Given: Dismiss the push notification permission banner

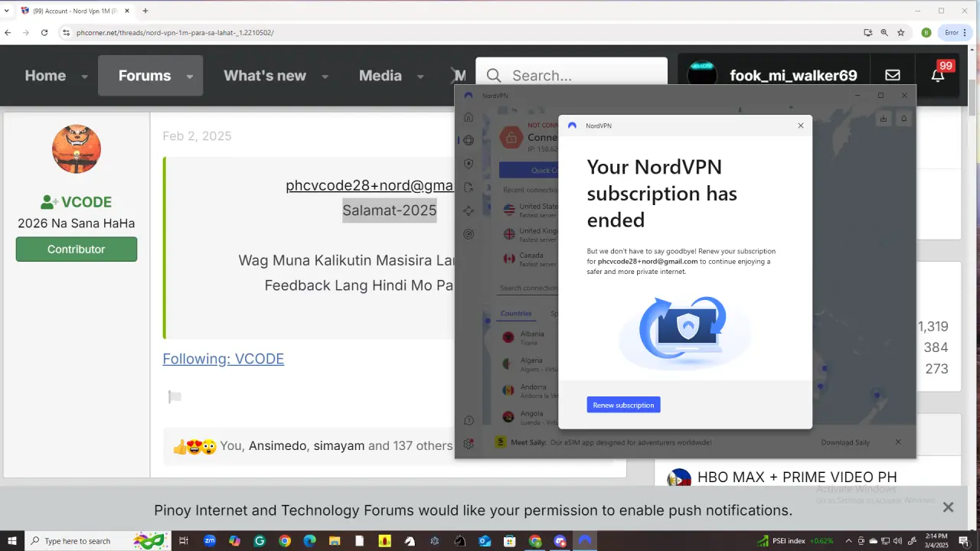Looking at the screenshot, I should 948,507.
